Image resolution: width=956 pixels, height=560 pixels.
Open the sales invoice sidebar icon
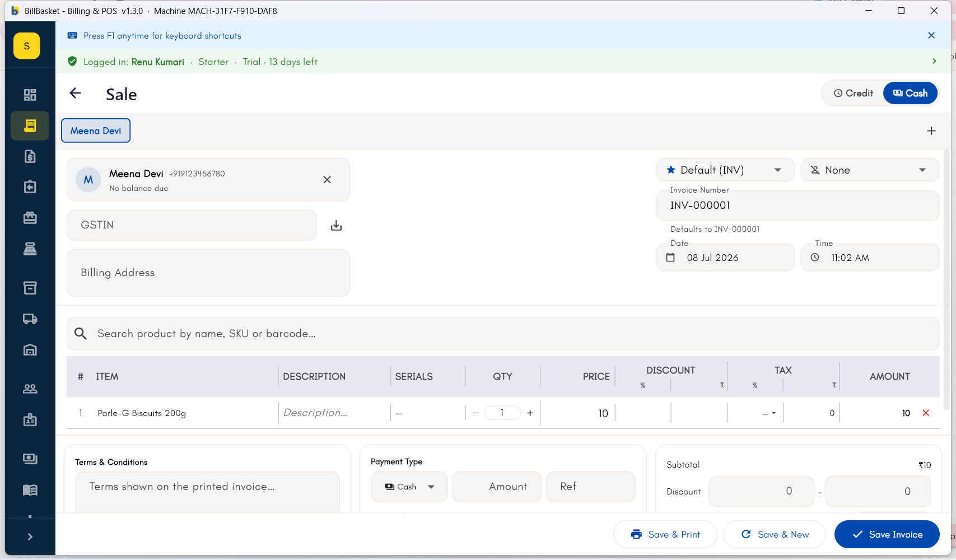[x=30, y=125]
